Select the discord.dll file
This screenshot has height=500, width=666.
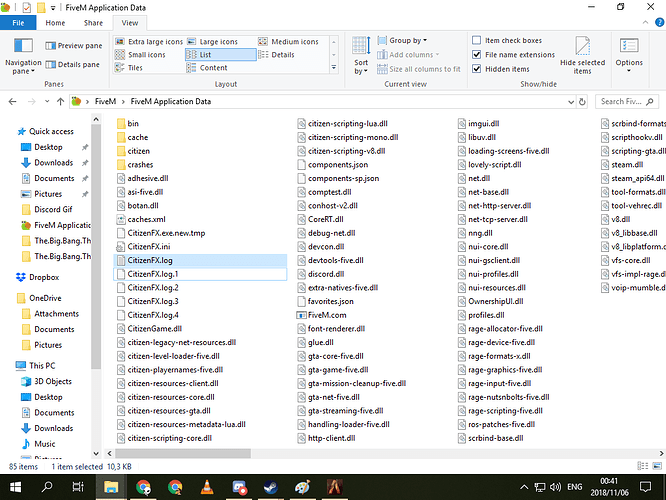click(x=321, y=274)
